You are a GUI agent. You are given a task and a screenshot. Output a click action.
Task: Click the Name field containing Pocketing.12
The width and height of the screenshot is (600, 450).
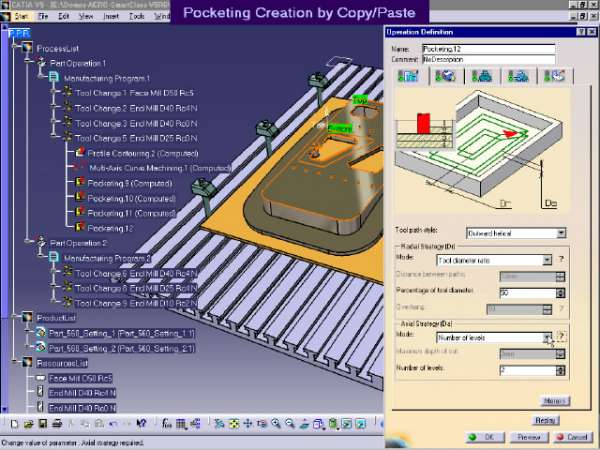click(x=489, y=49)
